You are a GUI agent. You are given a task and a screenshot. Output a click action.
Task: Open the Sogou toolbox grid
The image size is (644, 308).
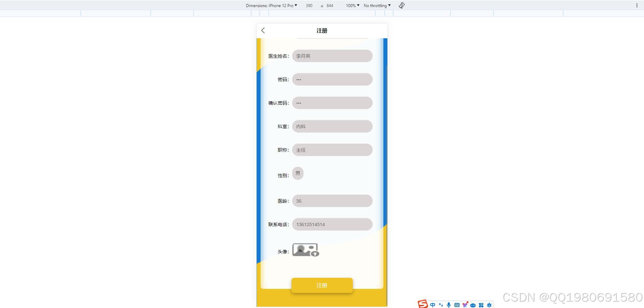tap(481, 305)
